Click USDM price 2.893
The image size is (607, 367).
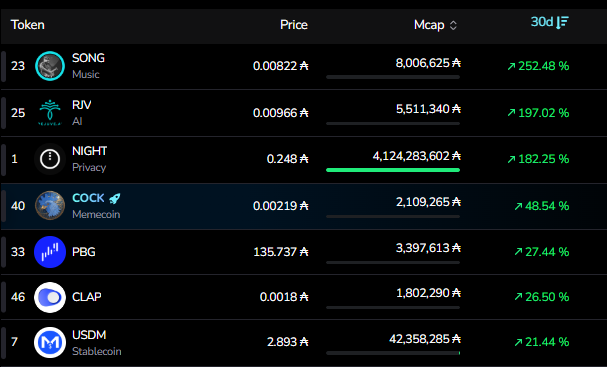click(288, 342)
